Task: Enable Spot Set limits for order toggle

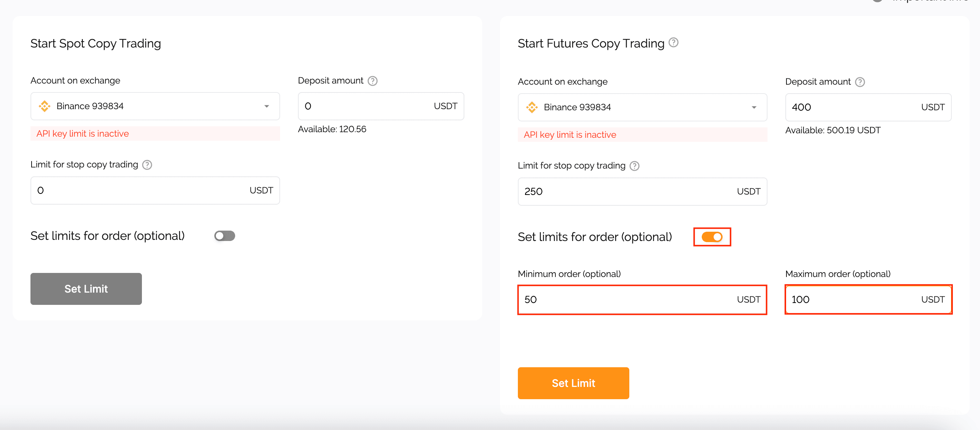Action: pos(224,236)
